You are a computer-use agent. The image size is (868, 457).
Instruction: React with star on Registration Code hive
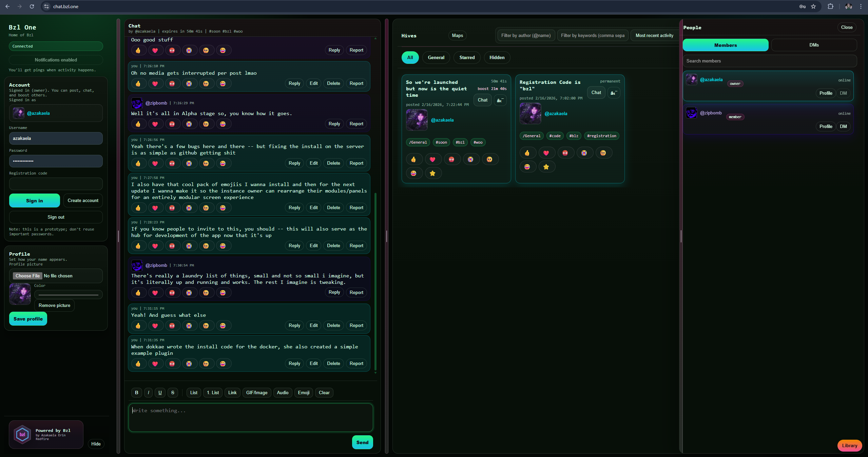tap(546, 167)
